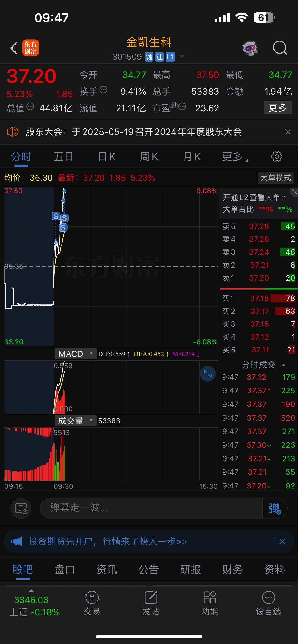Viewport: 298px width, 644px height.
Task: Select 卖5 order row at 37.28
Action: (258, 226)
